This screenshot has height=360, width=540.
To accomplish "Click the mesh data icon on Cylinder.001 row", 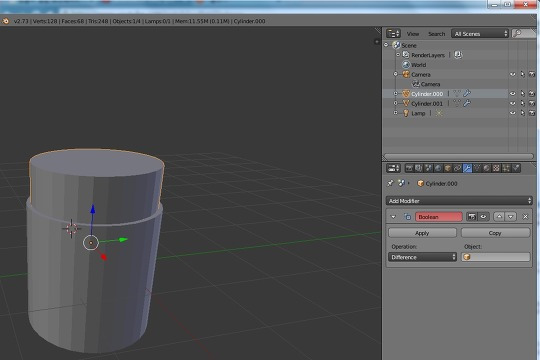I will click(457, 103).
